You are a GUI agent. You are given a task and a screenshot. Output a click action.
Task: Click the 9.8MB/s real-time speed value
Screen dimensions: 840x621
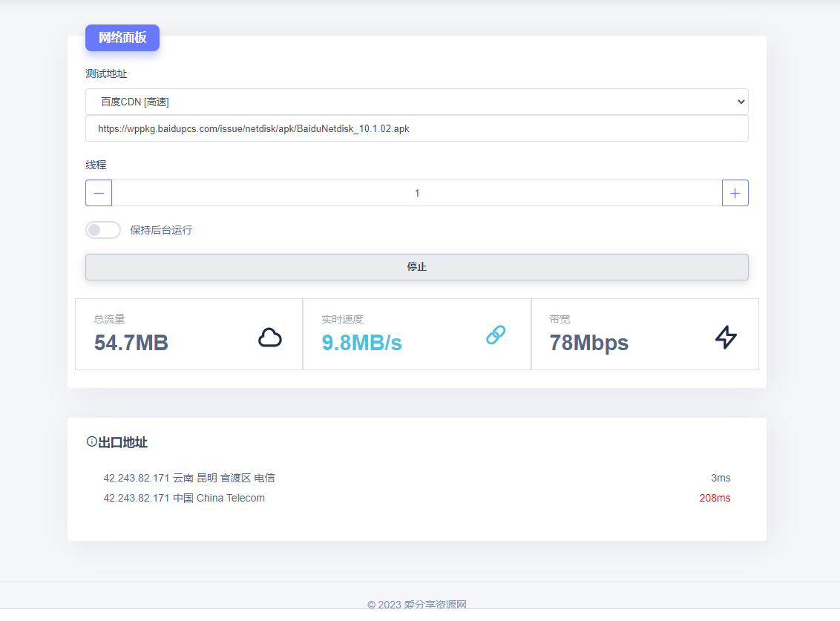pyautogui.click(x=361, y=343)
